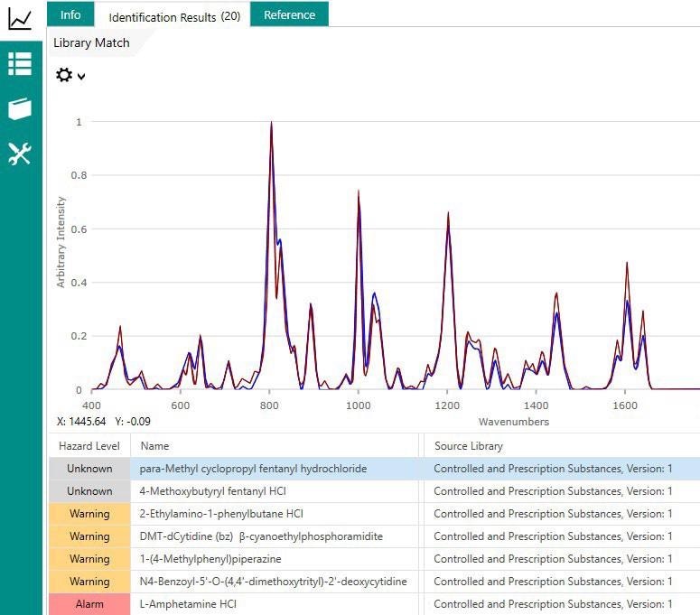Image resolution: width=700 pixels, height=615 pixels.
Task: Open the tools wrench sidebar icon
Action: [x=20, y=154]
